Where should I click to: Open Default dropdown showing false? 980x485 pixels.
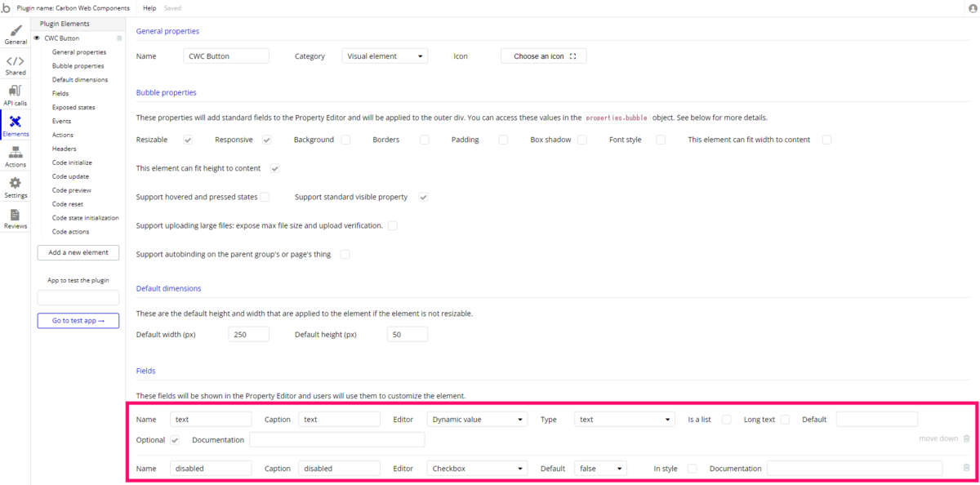[x=600, y=468]
